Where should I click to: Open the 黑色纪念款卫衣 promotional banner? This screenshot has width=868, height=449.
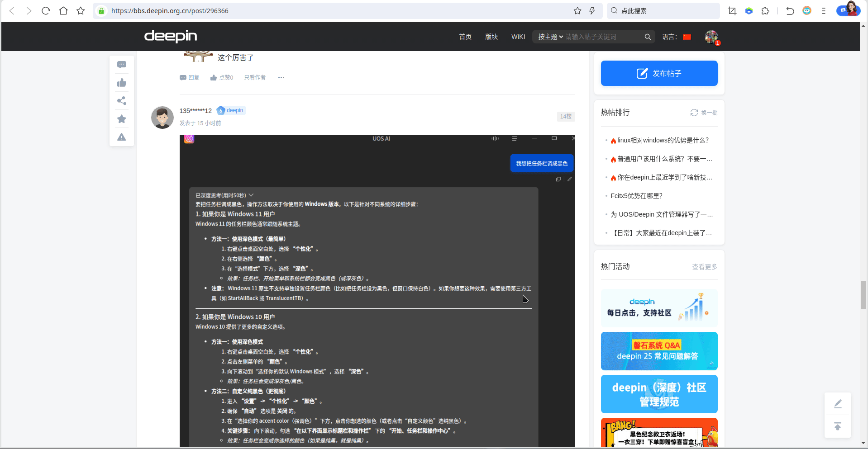[659, 432]
